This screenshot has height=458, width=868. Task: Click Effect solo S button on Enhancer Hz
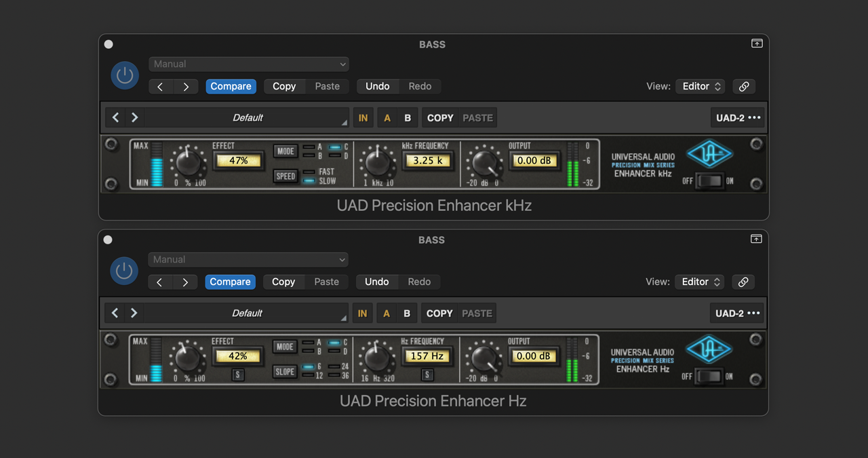237,375
